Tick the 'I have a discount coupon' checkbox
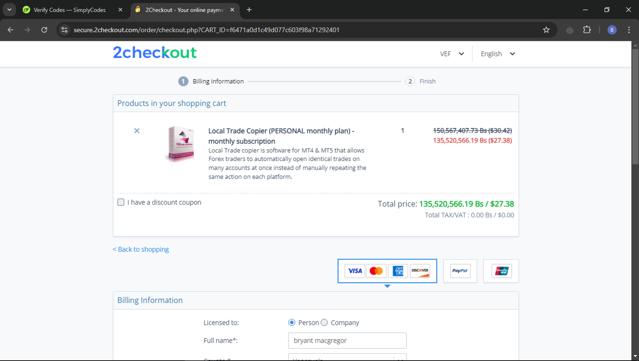The image size is (639, 361). (121, 202)
